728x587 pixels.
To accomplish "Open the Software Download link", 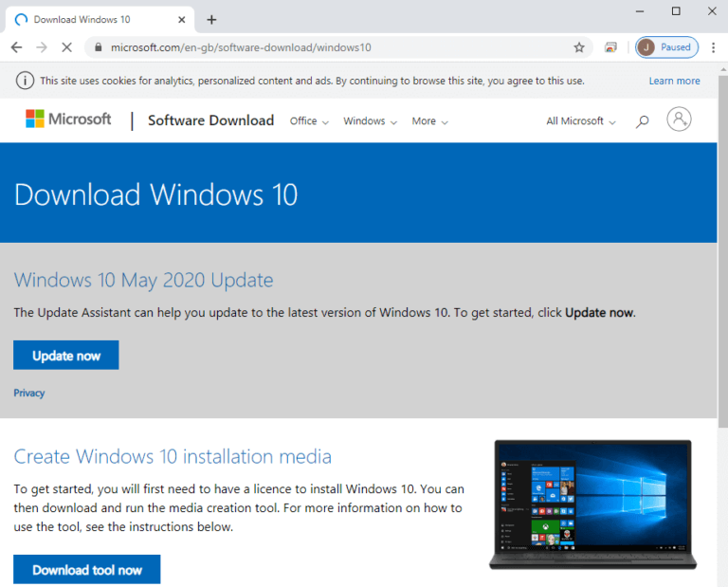I will [210, 120].
